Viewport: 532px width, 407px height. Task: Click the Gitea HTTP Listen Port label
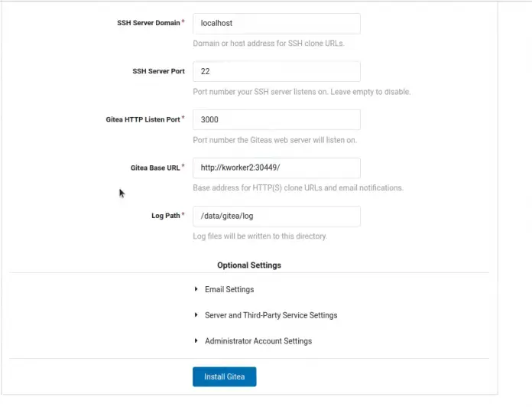coord(142,119)
